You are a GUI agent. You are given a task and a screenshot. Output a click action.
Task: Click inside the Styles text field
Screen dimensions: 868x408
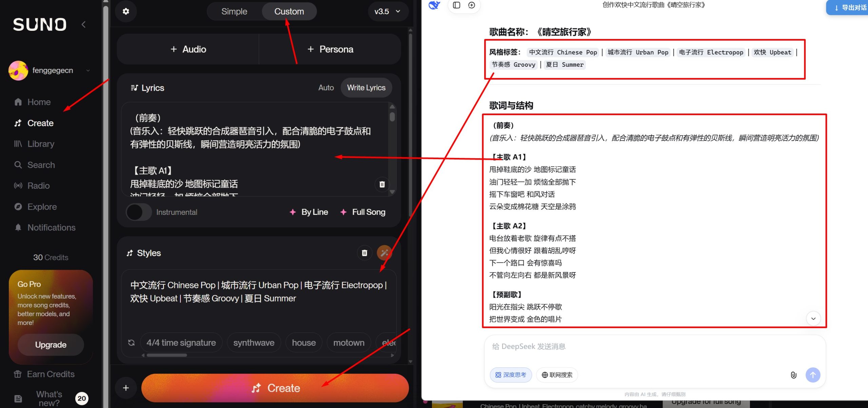tap(259, 298)
